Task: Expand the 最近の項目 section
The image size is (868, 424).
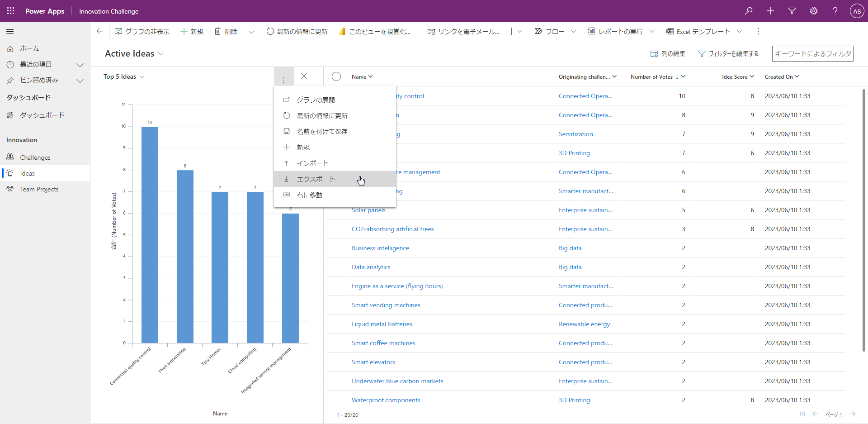Action: 80,65
